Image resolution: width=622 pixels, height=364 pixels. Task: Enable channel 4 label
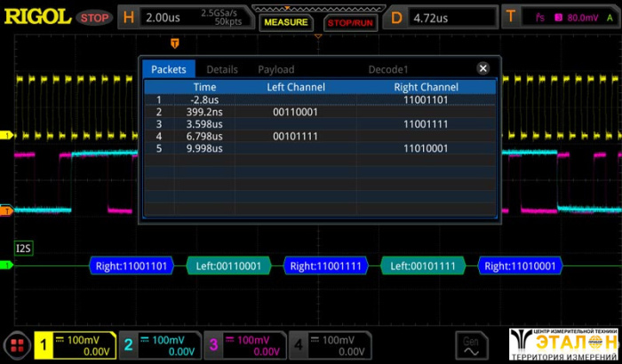click(299, 345)
